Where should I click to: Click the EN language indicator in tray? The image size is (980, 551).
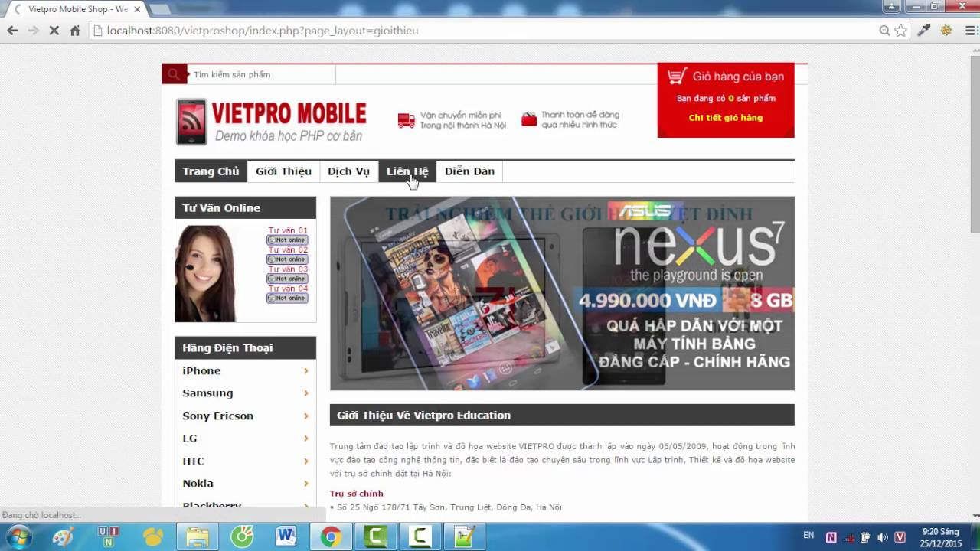coord(808,536)
